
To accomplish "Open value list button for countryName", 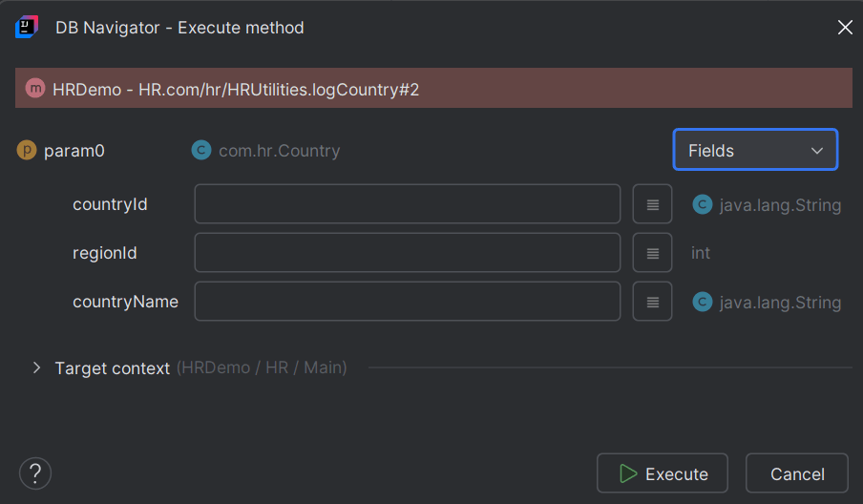I will [652, 302].
